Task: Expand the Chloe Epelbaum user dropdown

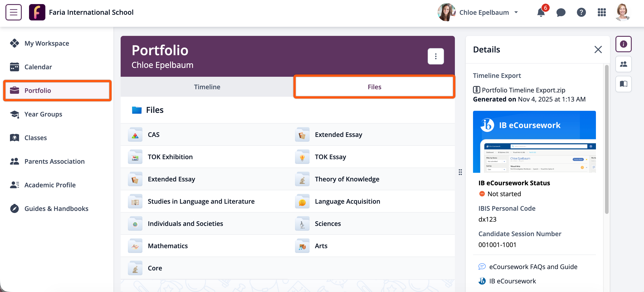Action: pos(488,12)
